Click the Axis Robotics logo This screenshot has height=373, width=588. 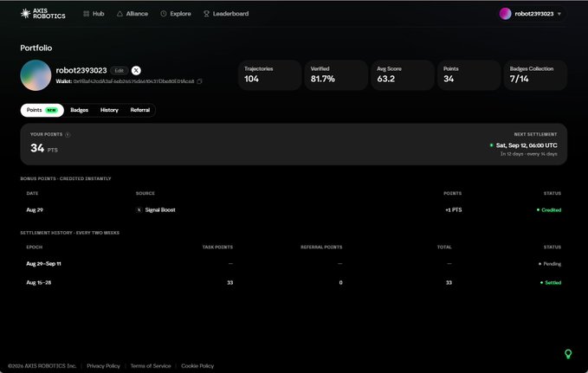pos(43,14)
